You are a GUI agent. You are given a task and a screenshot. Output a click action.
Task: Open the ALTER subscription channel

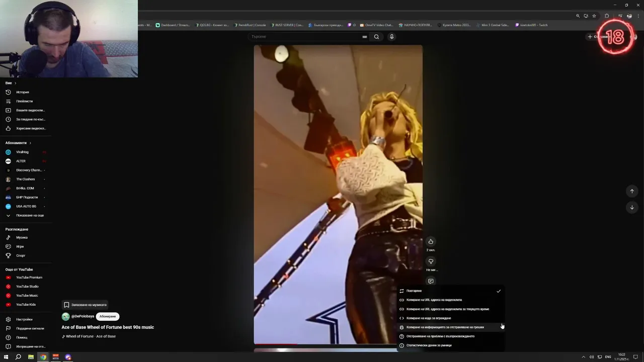(x=21, y=161)
